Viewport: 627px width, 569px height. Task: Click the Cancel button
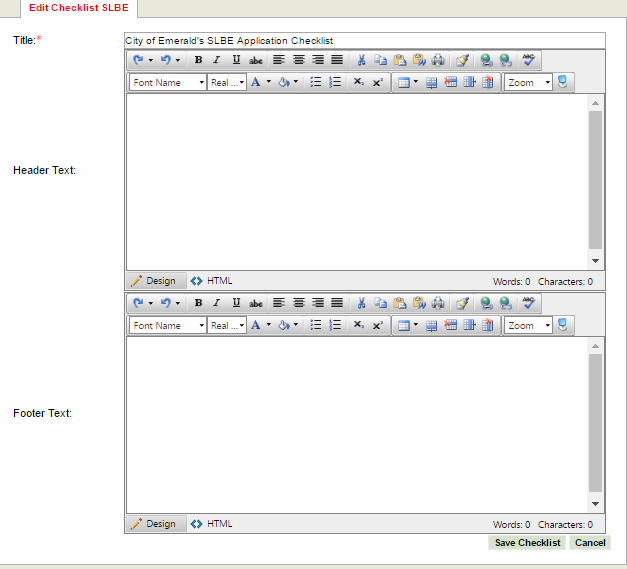pyautogui.click(x=590, y=543)
